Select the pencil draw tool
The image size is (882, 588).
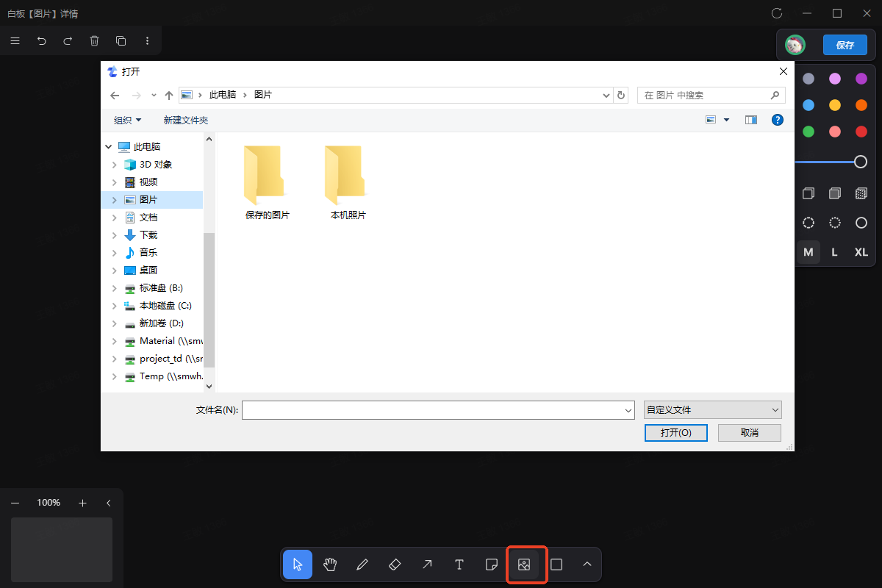[362, 564]
